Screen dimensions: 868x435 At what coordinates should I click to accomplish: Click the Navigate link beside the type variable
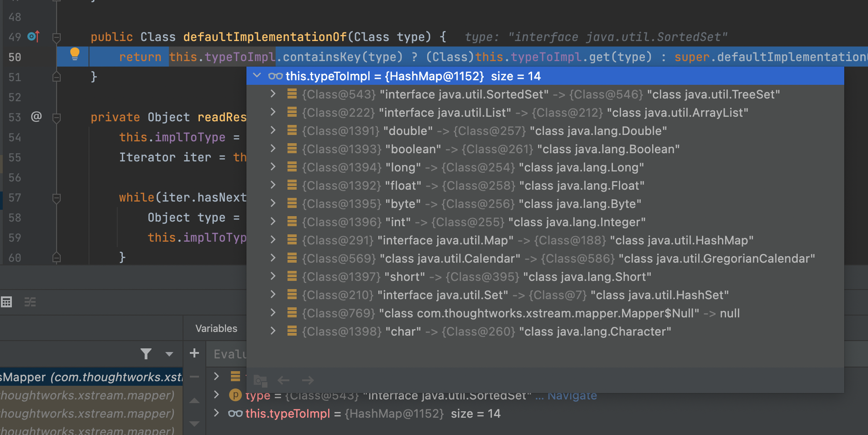(x=572, y=396)
